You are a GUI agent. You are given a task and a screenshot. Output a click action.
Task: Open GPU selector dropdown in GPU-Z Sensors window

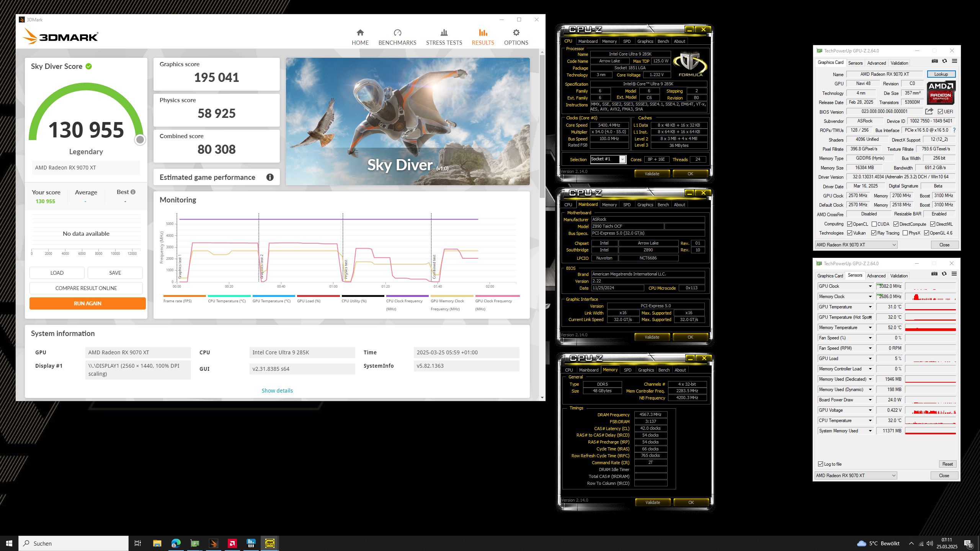pos(856,476)
